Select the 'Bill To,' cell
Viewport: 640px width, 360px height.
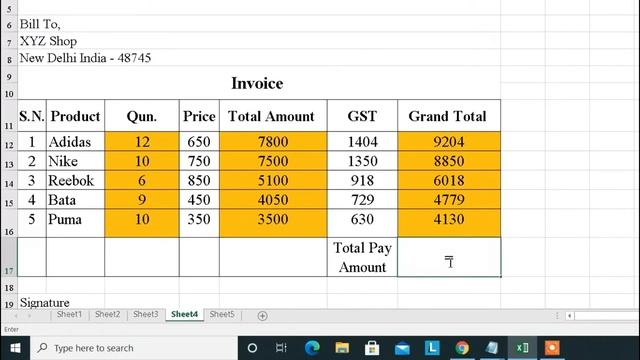40,24
